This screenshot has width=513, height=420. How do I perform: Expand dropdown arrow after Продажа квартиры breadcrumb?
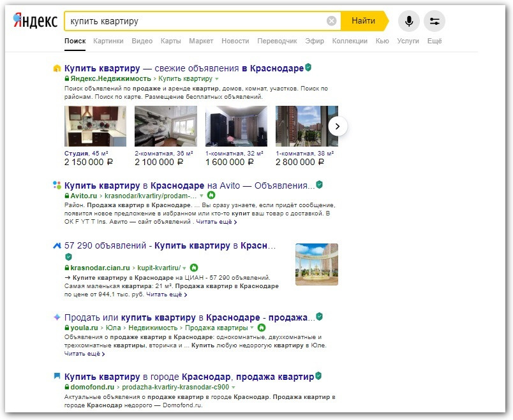[252, 328]
